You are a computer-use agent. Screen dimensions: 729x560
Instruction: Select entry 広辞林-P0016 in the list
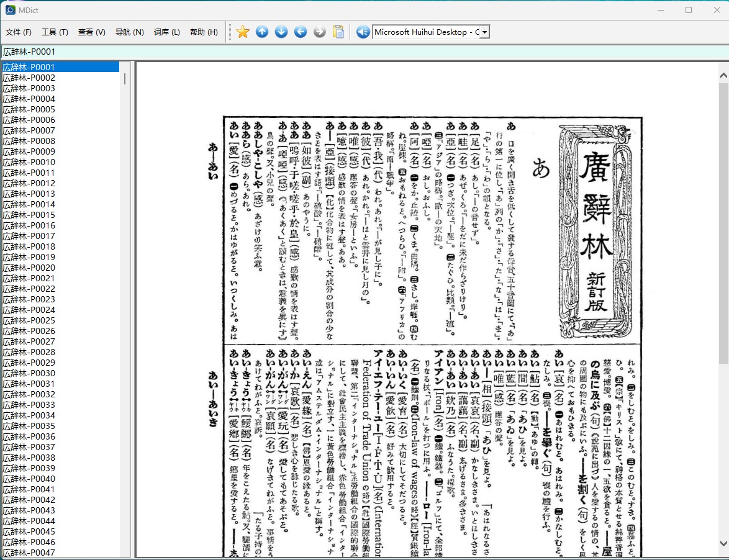(60, 225)
